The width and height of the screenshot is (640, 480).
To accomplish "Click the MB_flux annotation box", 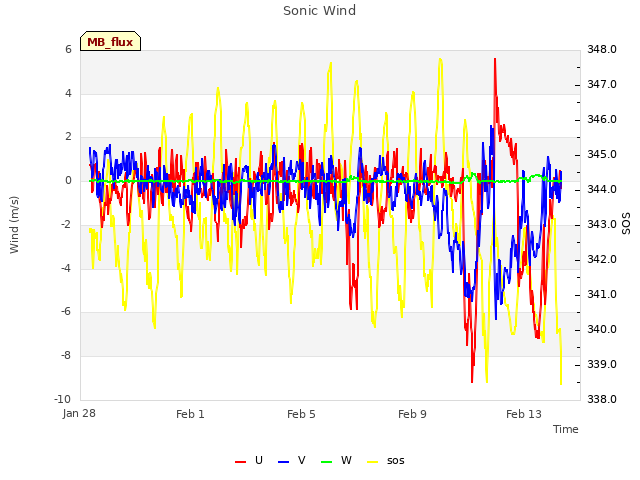I will [x=111, y=41].
